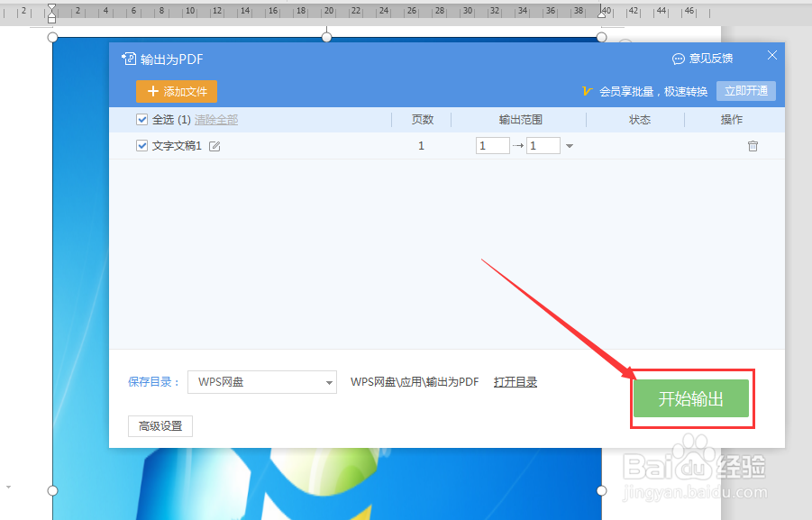
Task: Click the edit pencil icon beside 文字文稿1
Action: [x=214, y=145]
